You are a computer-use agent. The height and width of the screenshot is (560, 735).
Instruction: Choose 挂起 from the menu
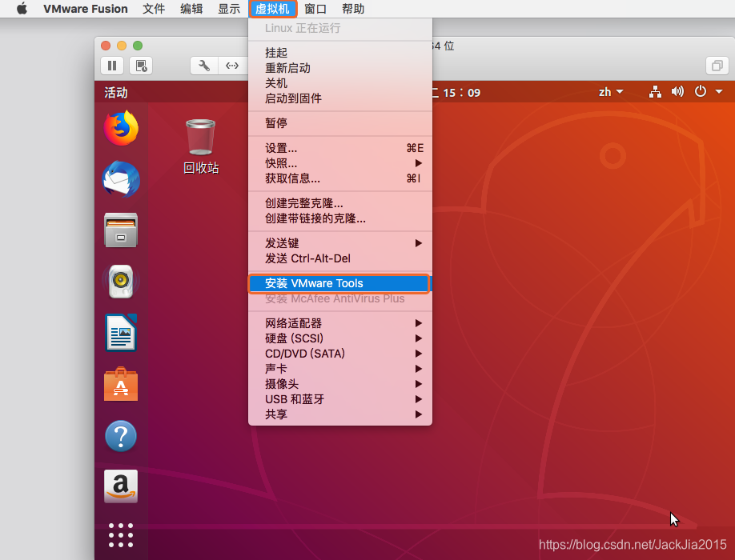point(339,53)
